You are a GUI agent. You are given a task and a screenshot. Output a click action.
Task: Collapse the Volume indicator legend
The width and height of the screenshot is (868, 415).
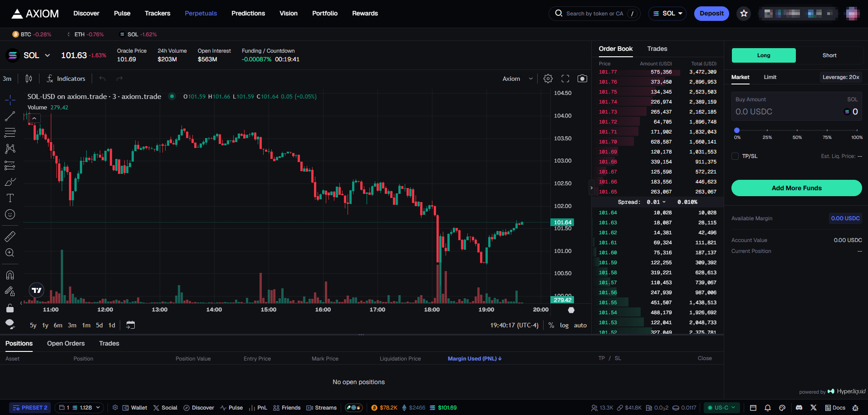[34, 118]
